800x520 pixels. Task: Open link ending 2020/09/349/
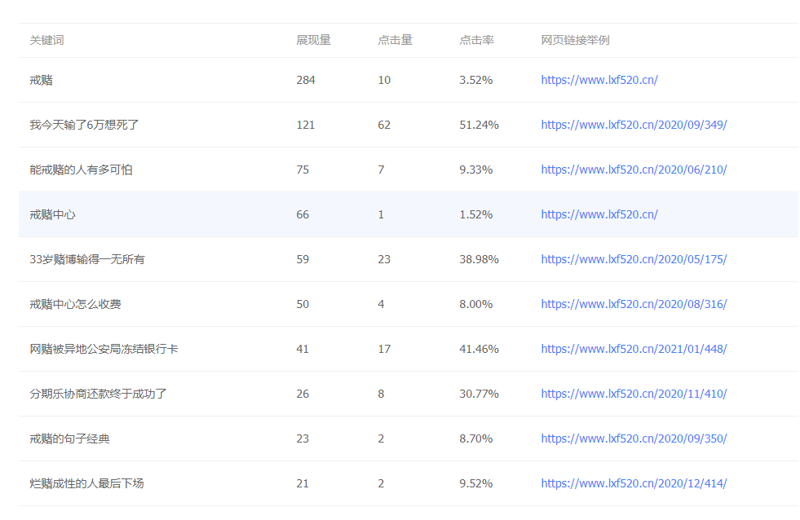pyautogui.click(x=633, y=125)
